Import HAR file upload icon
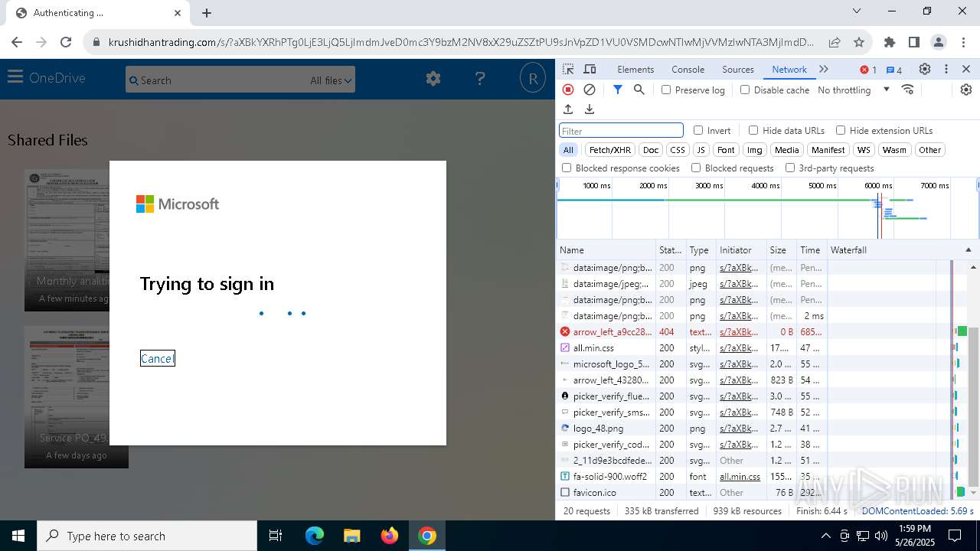 tap(568, 109)
